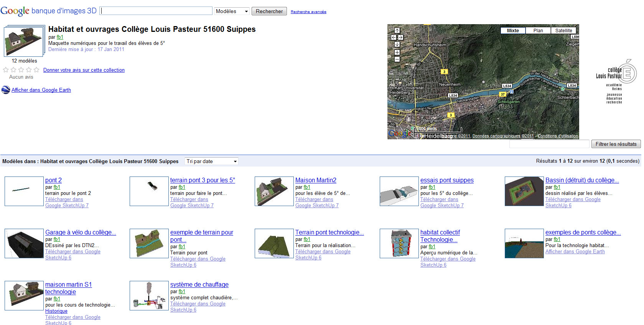The image size is (644, 325).
Task: Download système de chauffage in SketchUp 6
Action: tap(198, 307)
